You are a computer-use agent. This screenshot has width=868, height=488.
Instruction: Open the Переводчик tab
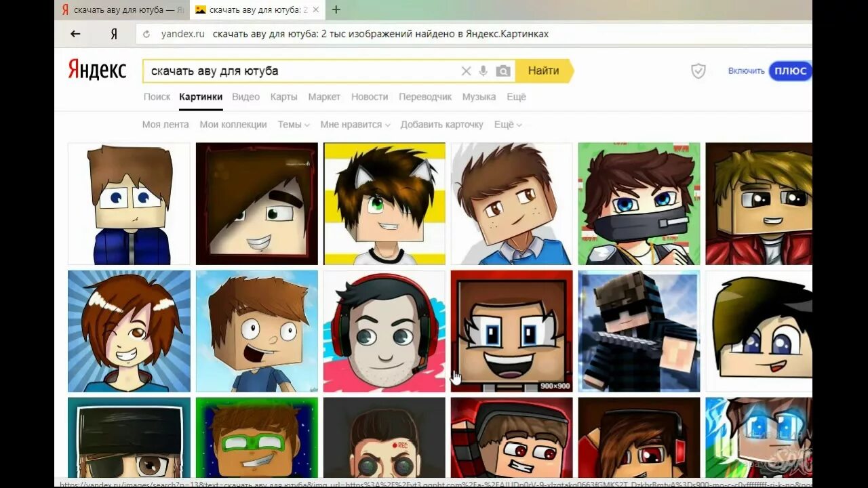[x=425, y=97]
